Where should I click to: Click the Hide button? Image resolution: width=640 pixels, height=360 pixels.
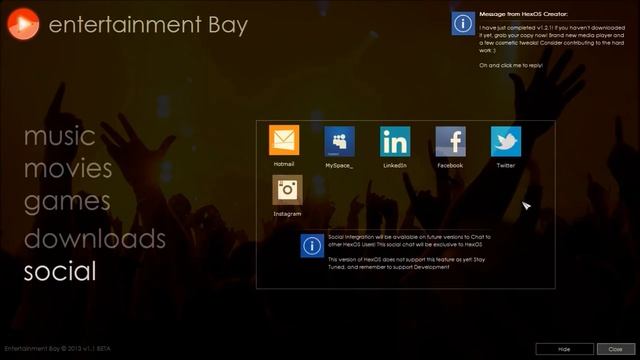564,349
